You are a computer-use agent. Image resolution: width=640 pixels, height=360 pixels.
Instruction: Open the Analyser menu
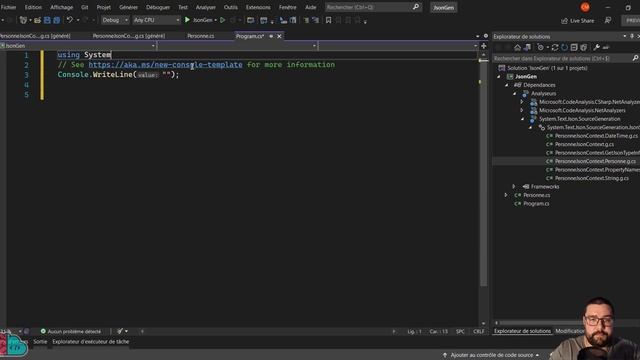205,7
